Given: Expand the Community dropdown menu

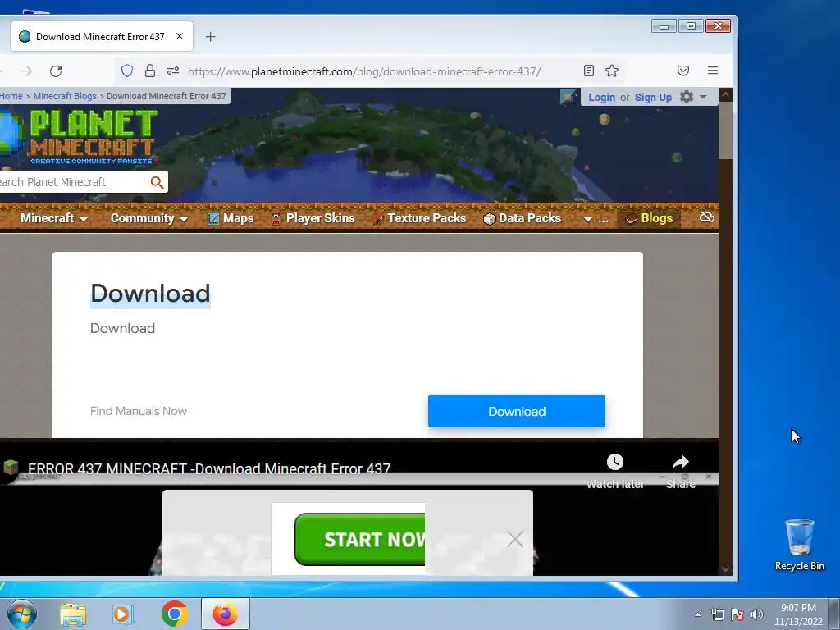Looking at the screenshot, I should click(149, 218).
